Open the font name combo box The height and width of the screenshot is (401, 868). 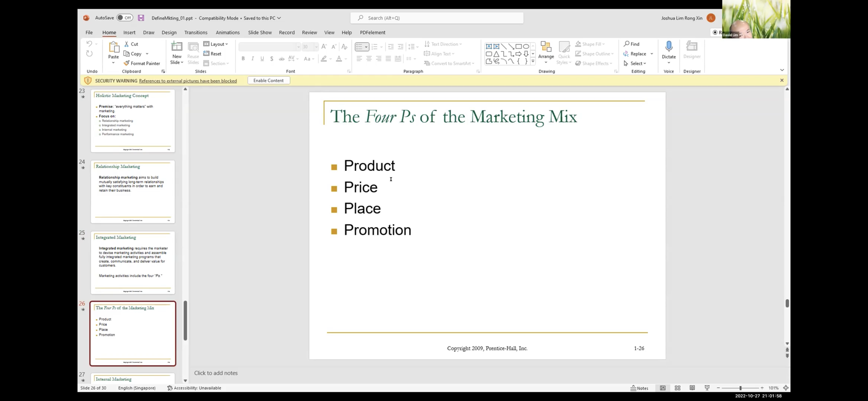tap(270, 46)
